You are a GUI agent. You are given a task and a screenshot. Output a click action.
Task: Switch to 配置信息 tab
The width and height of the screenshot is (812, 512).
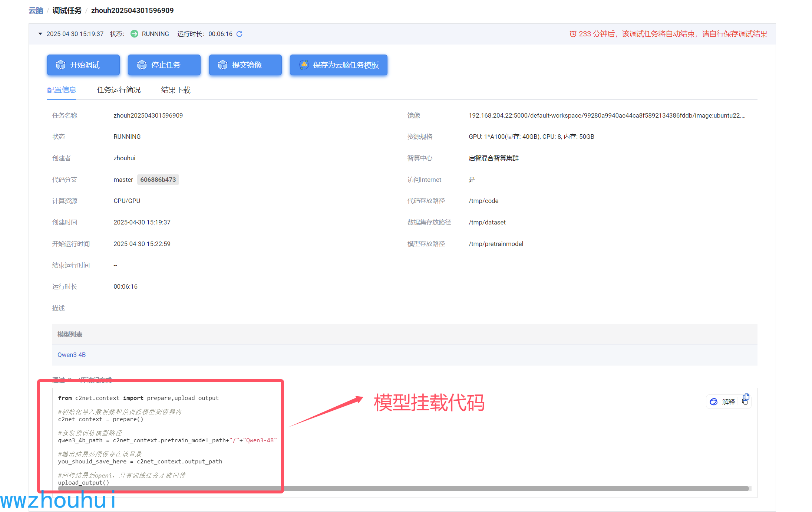tap(62, 90)
